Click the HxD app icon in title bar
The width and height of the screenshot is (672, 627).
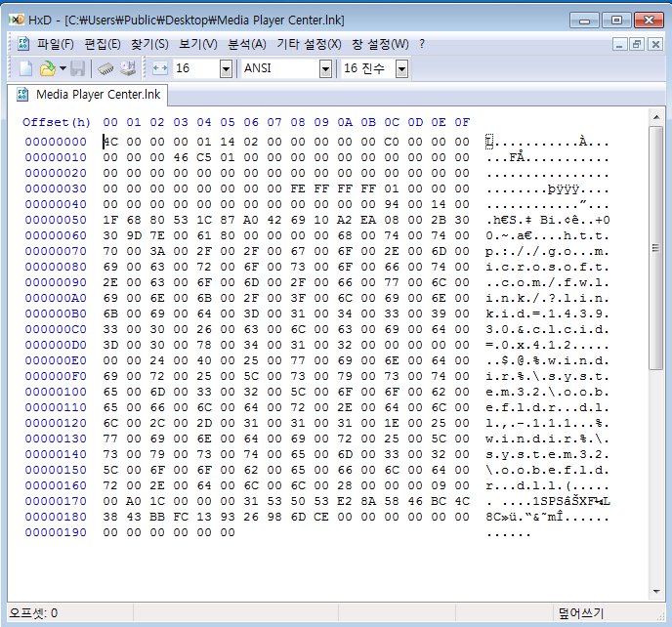coord(17,20)
